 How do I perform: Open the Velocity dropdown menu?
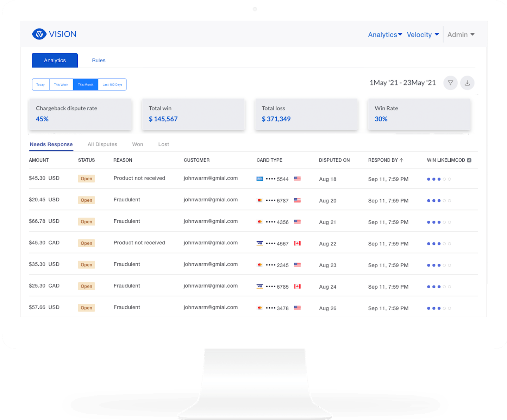[x=423, y=35]
